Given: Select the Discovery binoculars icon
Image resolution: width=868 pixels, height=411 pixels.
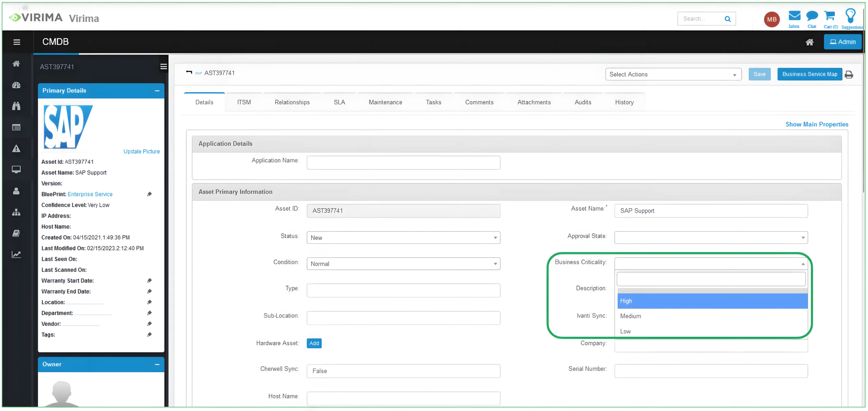Looking at the screenshot, I should pos(16,106).
